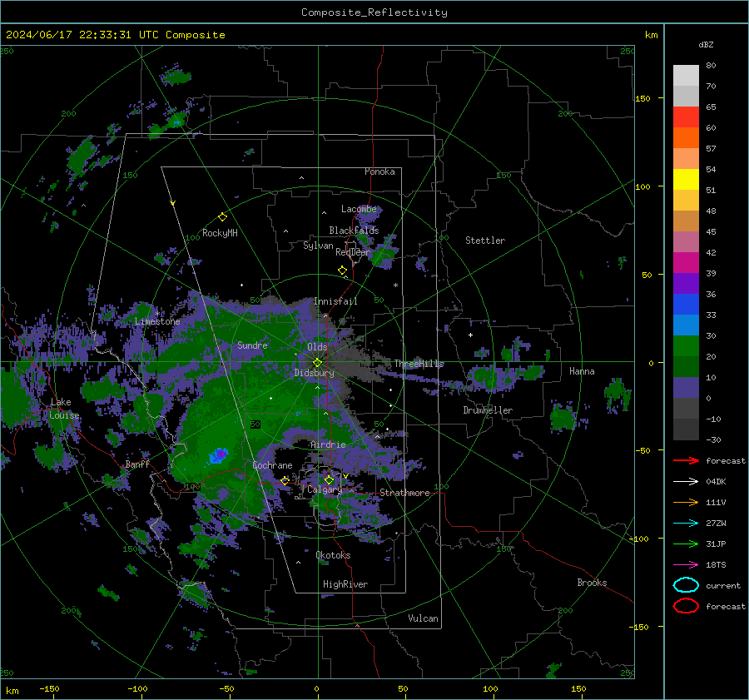
Task: Click the Ponoka city label
Action: click(x=379, y=171)
